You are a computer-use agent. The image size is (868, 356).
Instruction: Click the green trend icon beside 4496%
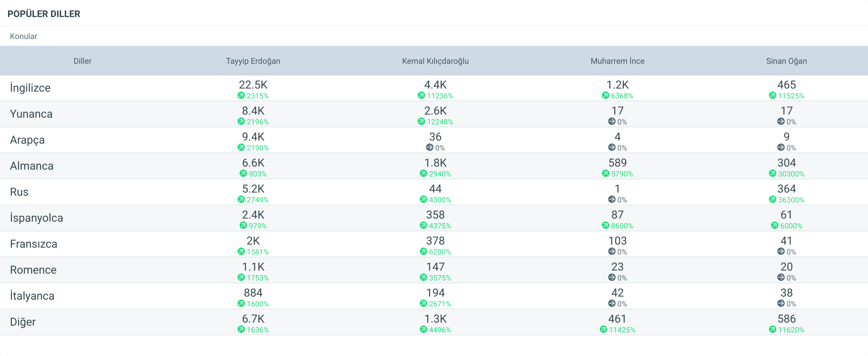[423, 329]
